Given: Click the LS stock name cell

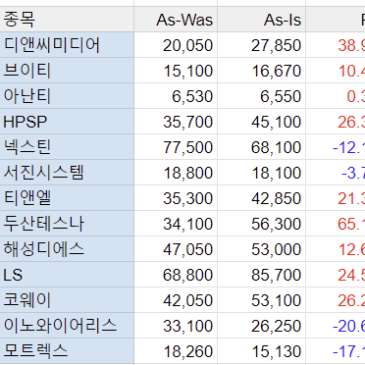Looking at the screenshot, I should [x=67, y=275].
